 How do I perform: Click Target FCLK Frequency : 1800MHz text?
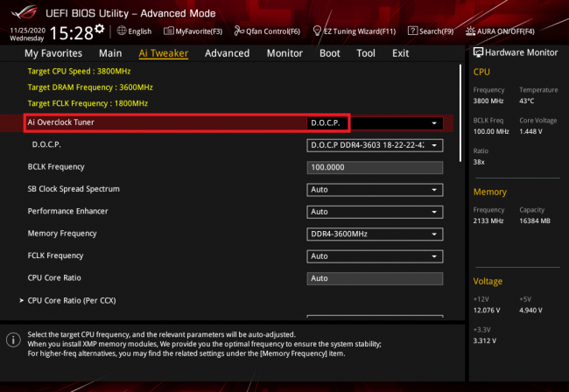click(88, 103)
